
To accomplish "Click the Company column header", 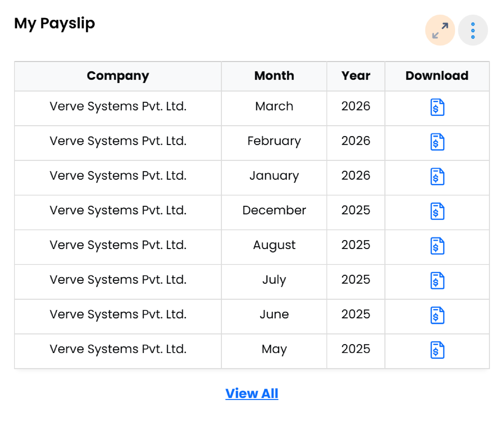I will [x=118, y=76].
